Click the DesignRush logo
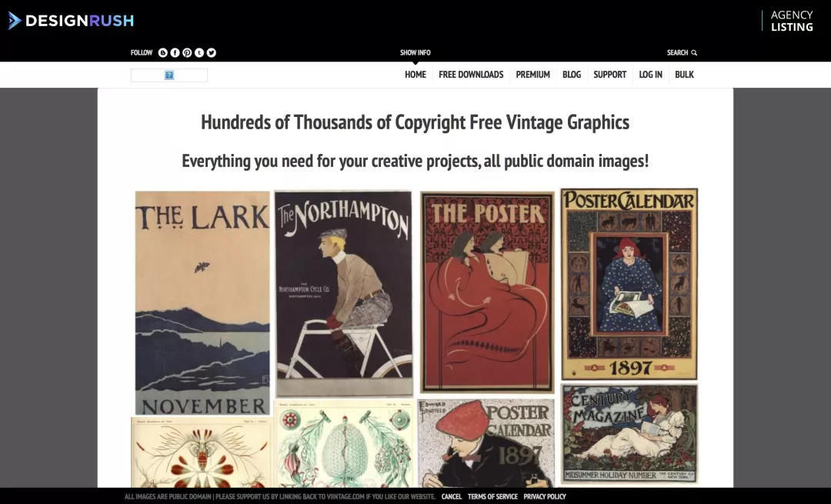 (71, 21)
